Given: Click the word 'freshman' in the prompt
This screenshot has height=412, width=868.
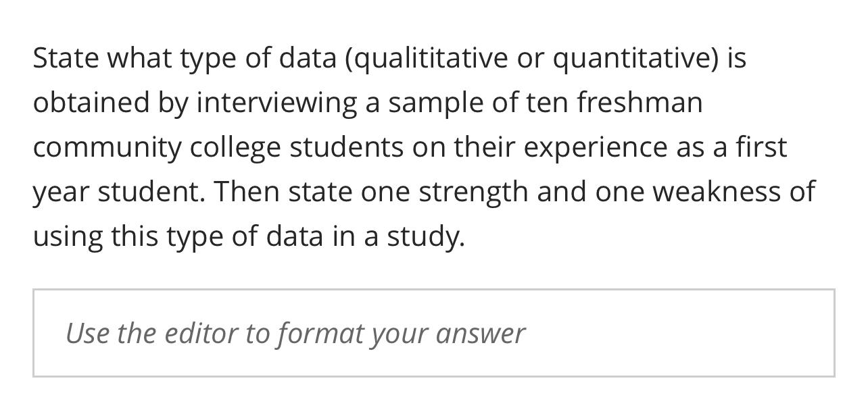Looking at the screenshot, I should (x=640, y=103).
